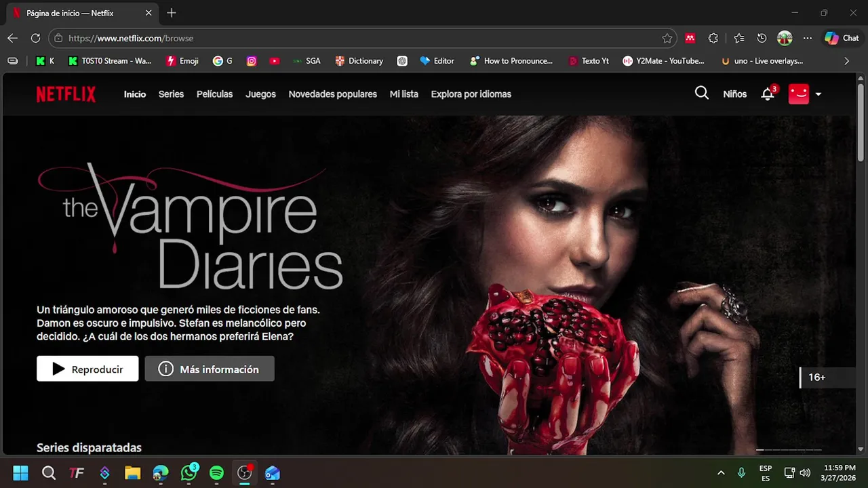Screen dimensions: 868x488
Task: Open the Y2Mate YouTube bookmark
Action: (x=664, y=61)
